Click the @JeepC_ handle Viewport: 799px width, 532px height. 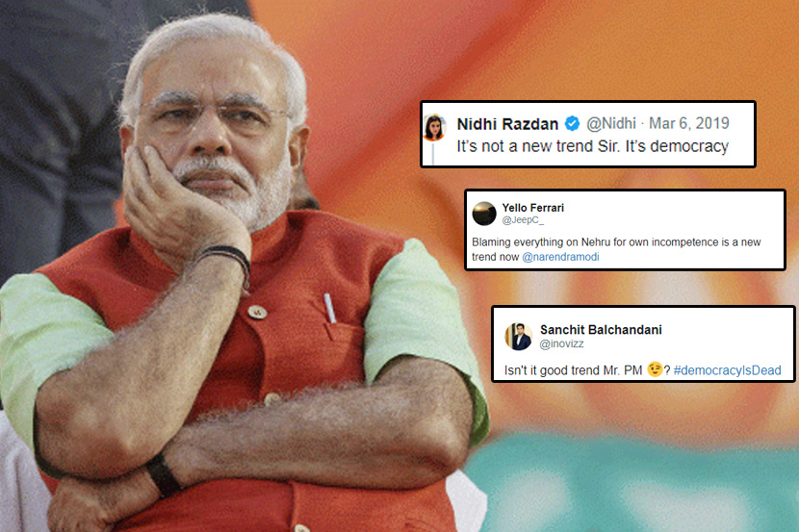tap(523, 220)
